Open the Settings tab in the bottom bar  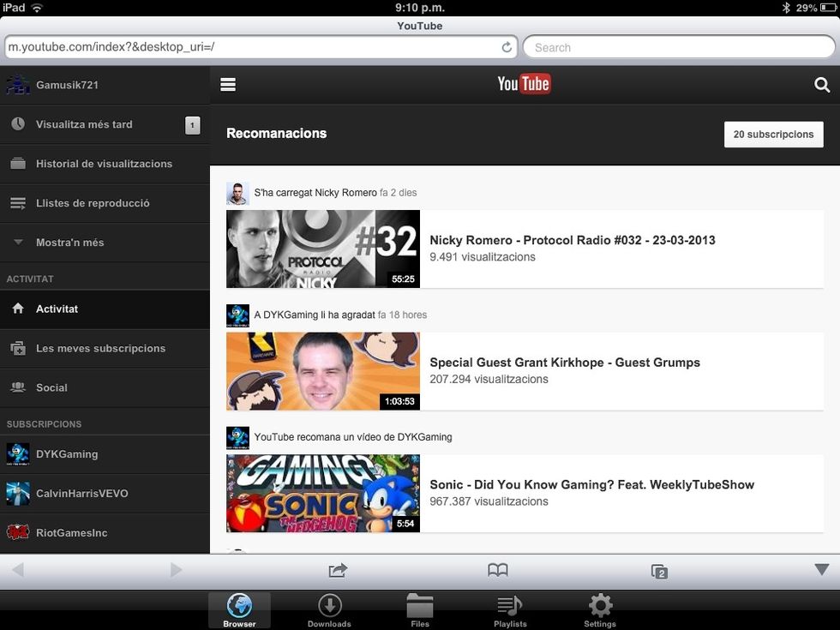pos(599,609)
